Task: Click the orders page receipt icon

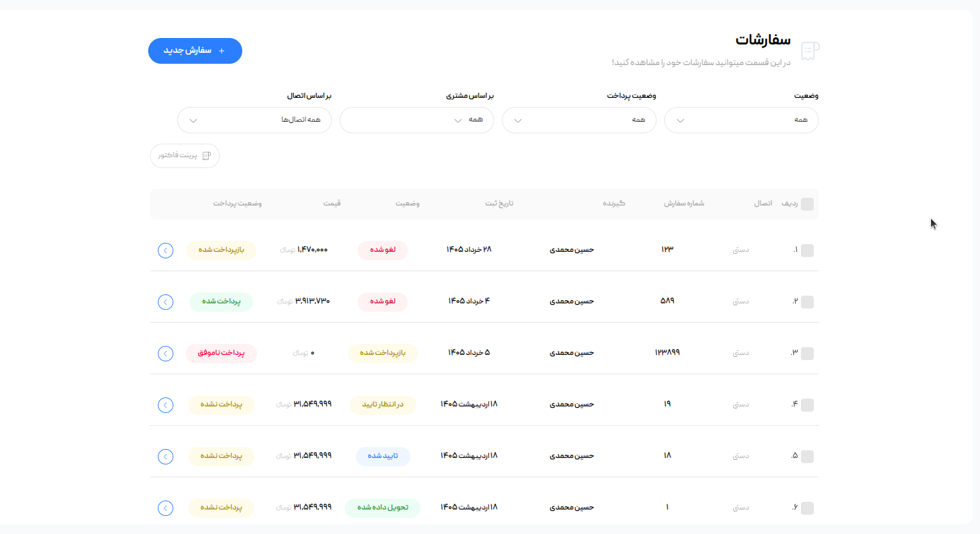Action: [810, 51]
